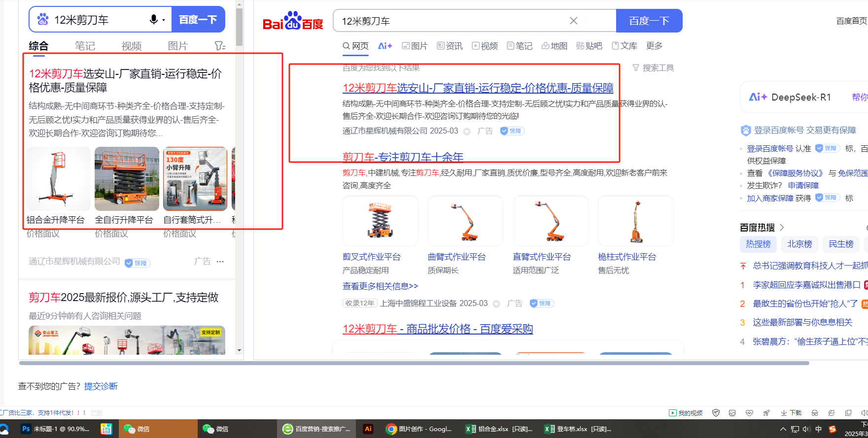
Task: Open Adobe Illustrator from the taskbar
Action: click(368, 429)
